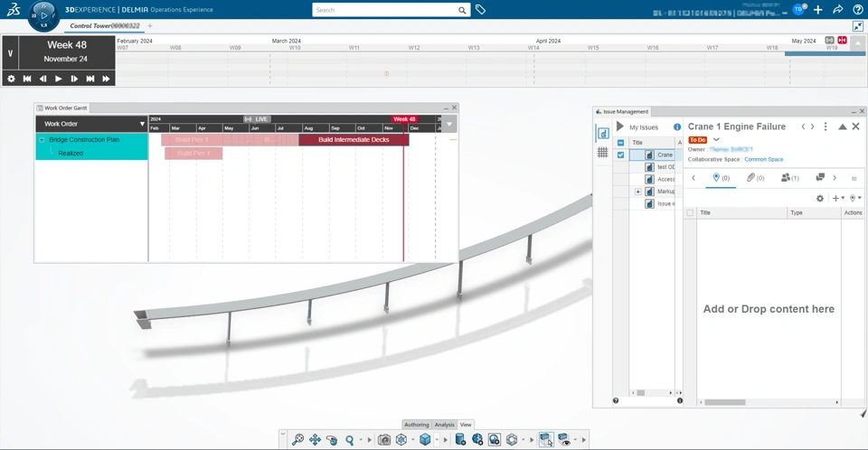Viewport: 868px width, 450px height.
Task: Open the Work Order dropdown arrow
Action: 142,124
